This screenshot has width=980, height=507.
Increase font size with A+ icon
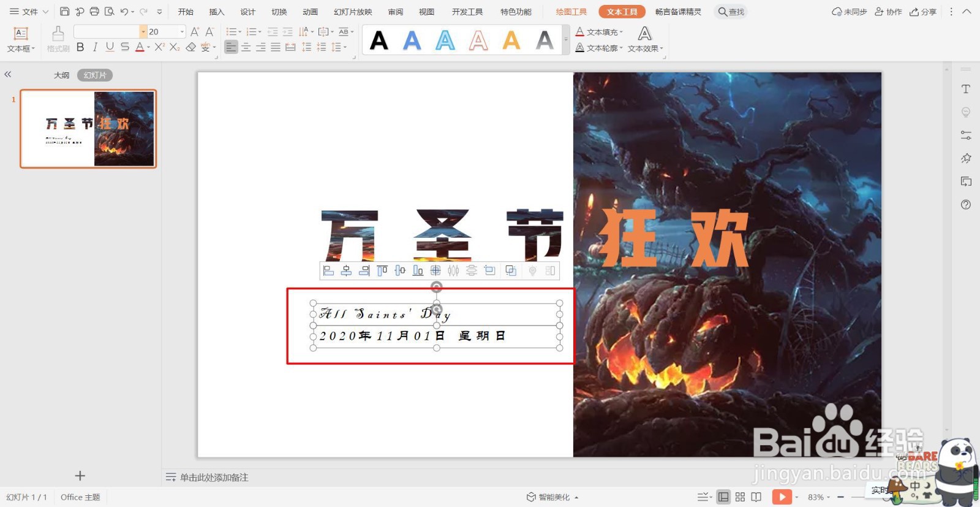click(195, 32)
